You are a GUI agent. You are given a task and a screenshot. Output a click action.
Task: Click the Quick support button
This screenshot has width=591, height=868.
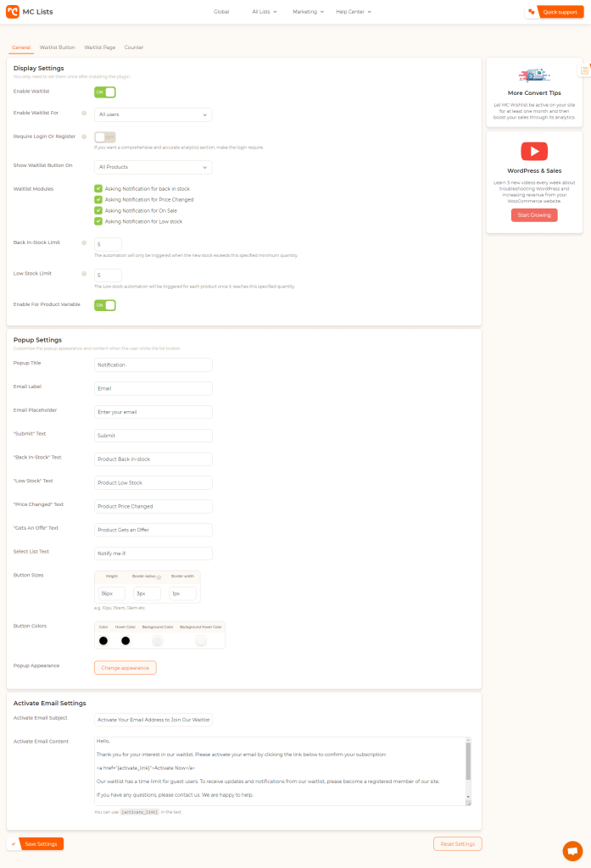click(555, 12)
